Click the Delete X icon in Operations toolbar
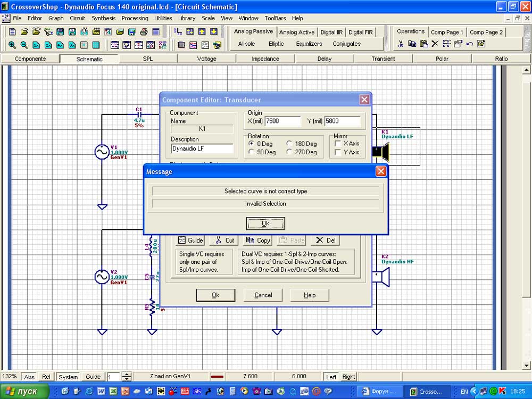532x399 pixels. (x=435, y=44)
